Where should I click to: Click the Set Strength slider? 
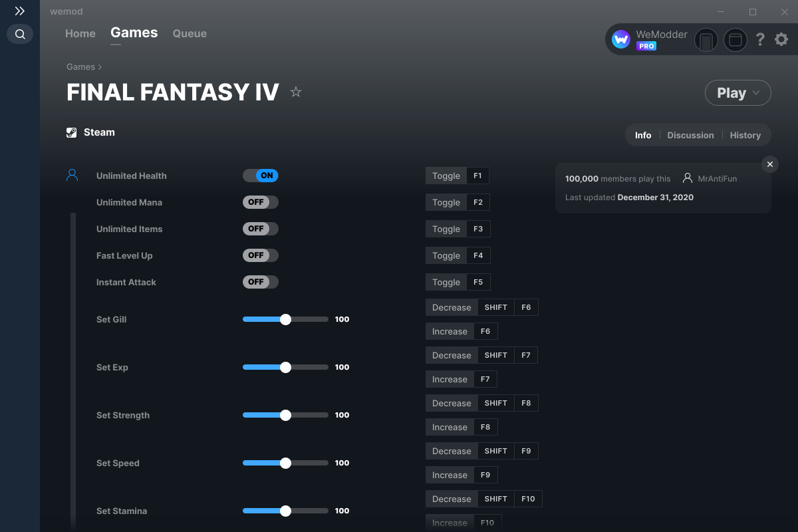(x=285, y=415)
